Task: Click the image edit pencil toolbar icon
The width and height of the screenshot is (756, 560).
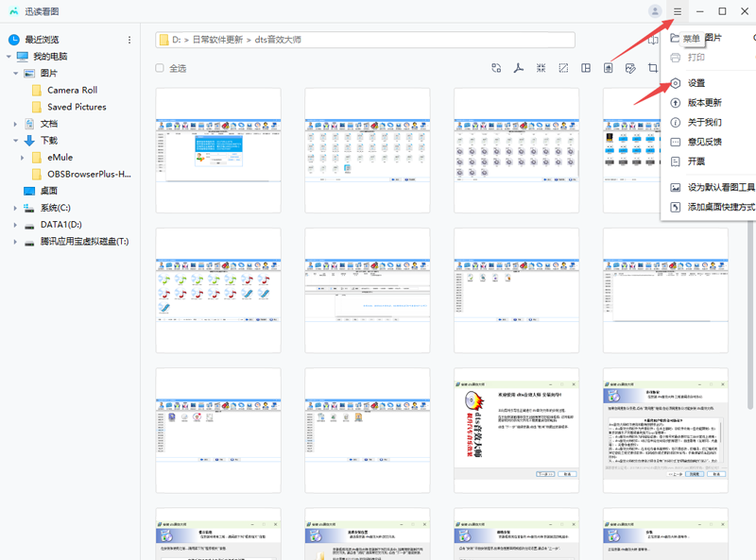Action: pyautogui.click(x=630, y=68)
